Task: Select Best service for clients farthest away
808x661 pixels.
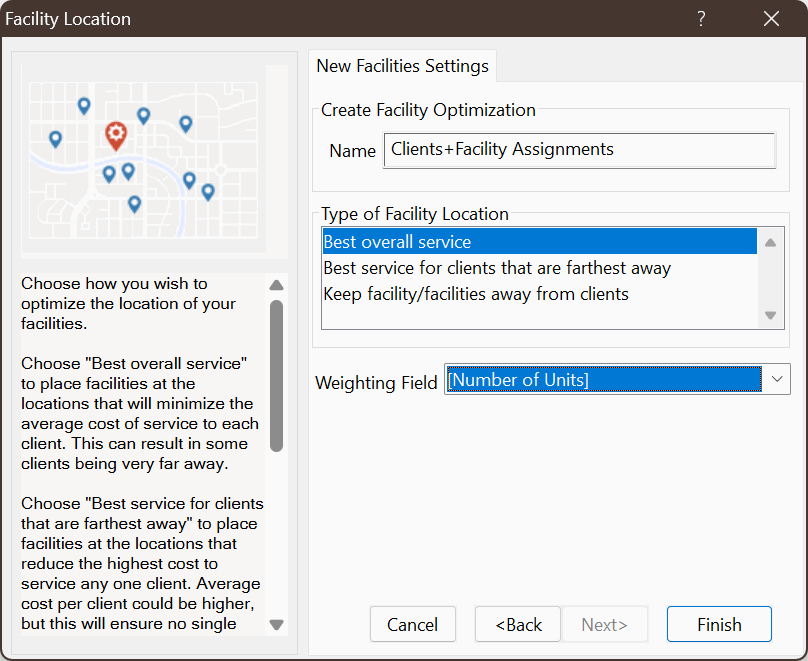Action: click(x=540, y=268)
